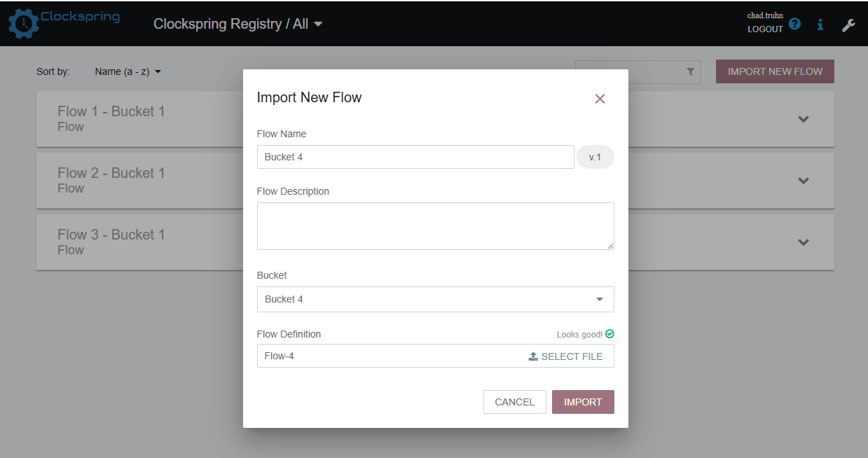This screenshot has height=458, width=868.
Task: Click the filter funnel icon
Action: (x=691, y=71)
